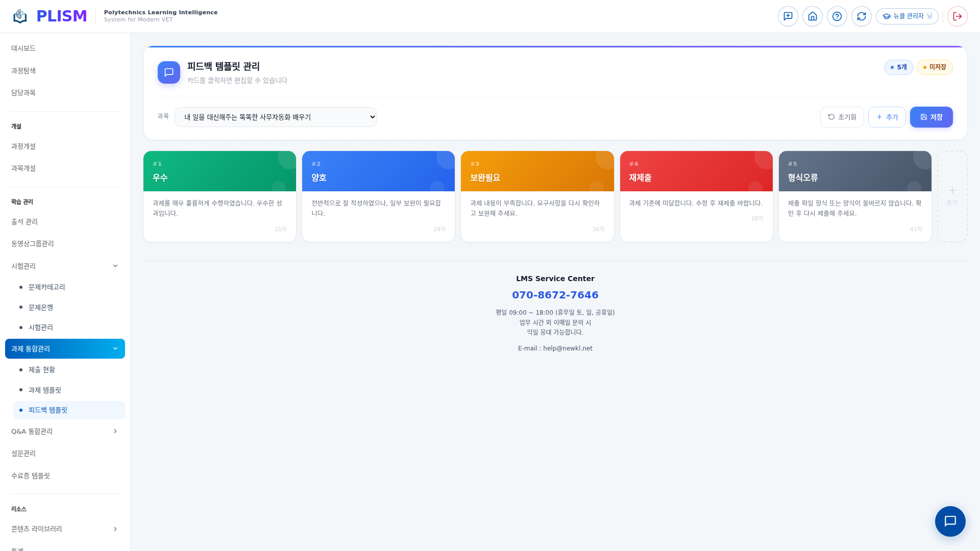Edit the red 재제출 template card
The image size is (980, 551).
[696, 196]
